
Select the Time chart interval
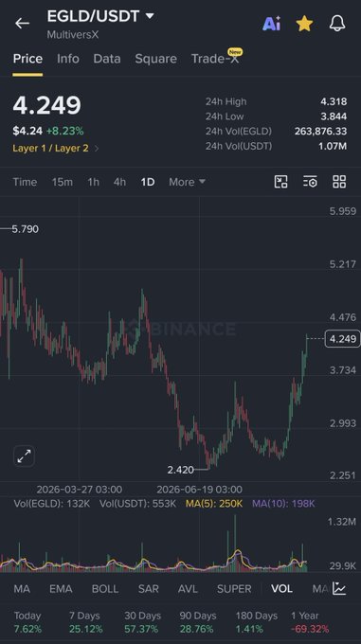[25, 182]
